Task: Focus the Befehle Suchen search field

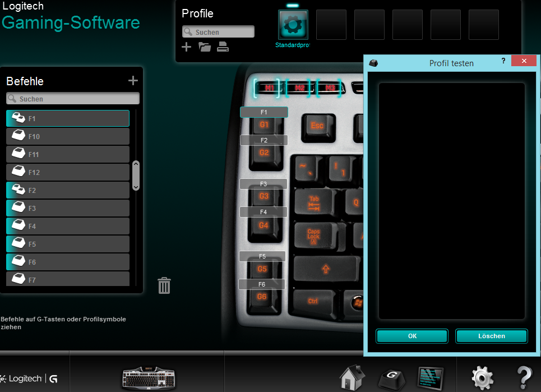Action: click(73, 99)
